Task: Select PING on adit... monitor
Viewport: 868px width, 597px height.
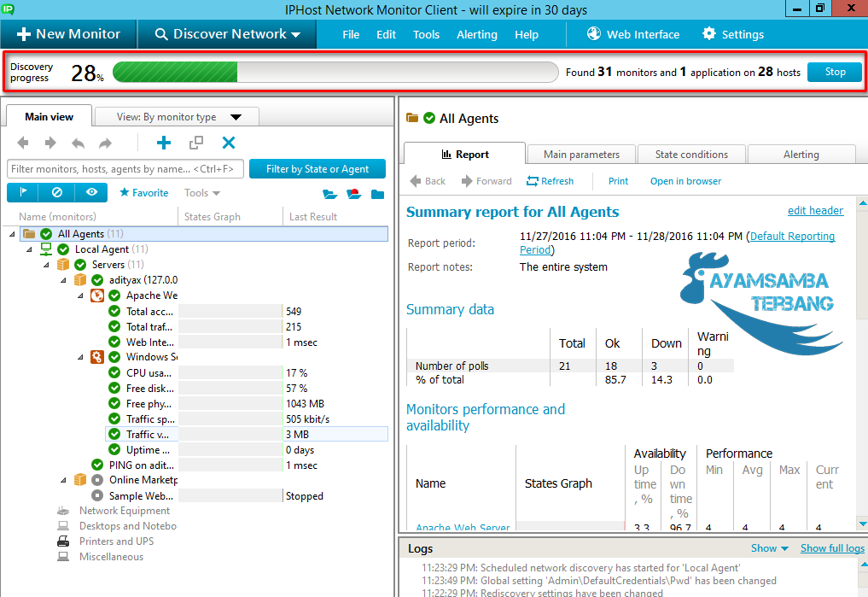Action: coord(141,465)
